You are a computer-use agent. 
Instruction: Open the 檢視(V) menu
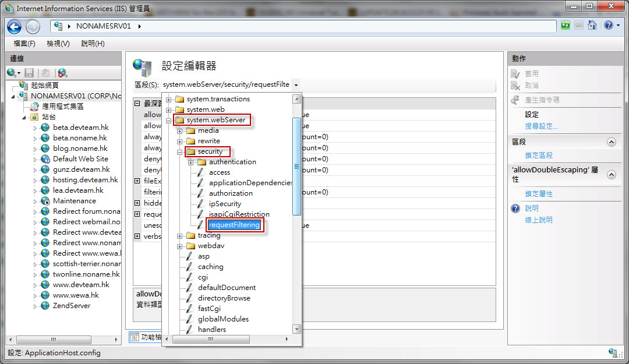click(x=58, y=43)
